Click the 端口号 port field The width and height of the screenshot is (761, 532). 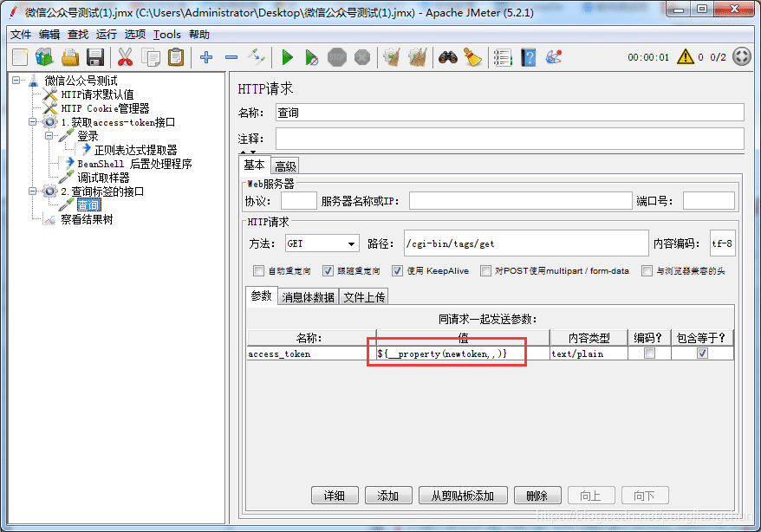(709, 201)
